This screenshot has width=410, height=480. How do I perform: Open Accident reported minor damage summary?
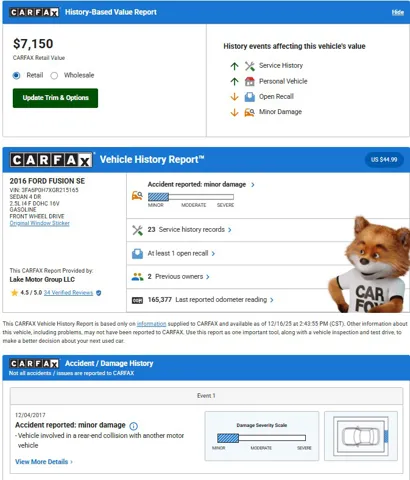pyautogui.click(x=201, y=184)
